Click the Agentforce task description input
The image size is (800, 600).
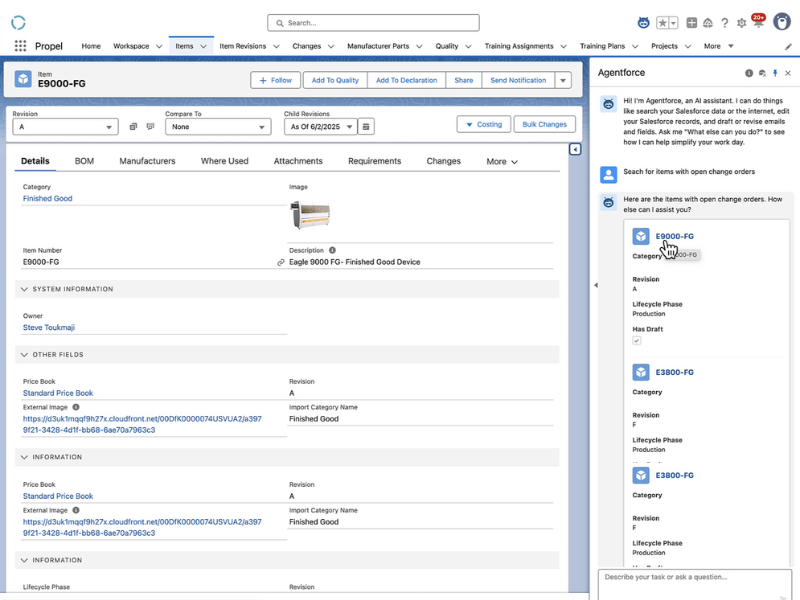click(x=694, y=584)
